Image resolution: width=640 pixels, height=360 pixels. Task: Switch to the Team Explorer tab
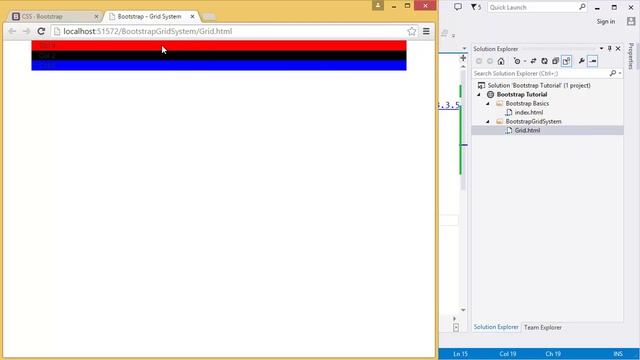542,327
